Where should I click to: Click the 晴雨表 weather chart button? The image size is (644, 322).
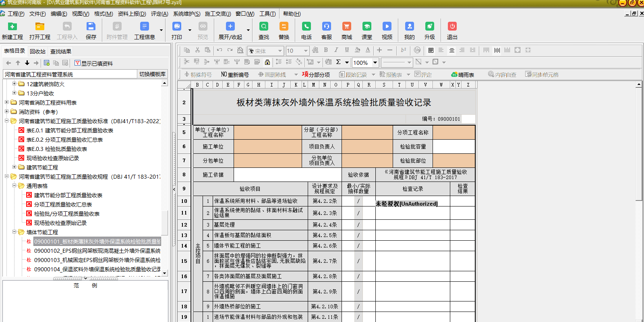(x=462, y=74)
